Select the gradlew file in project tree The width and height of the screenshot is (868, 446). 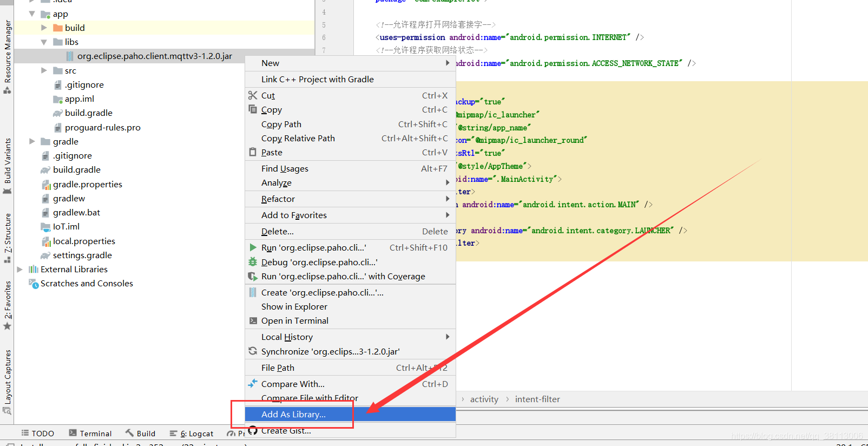69,198
